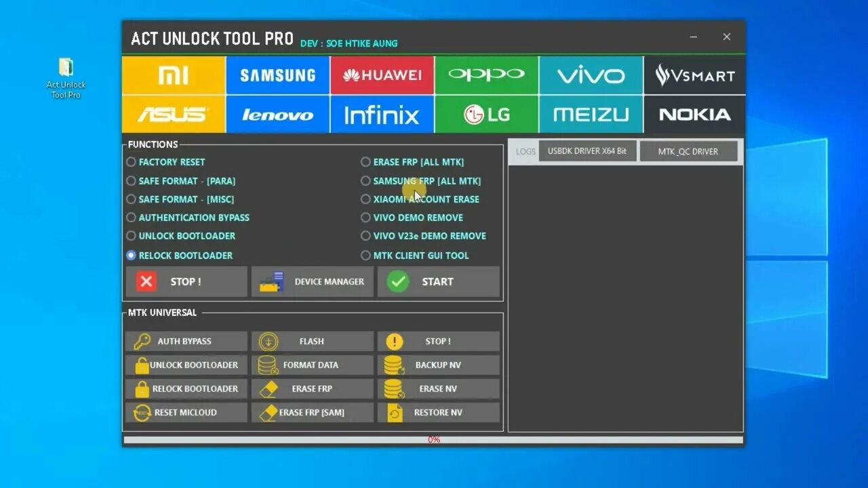
Task: Choose Erase FRP [ALL MTK] option
Action: coord(412,162)
